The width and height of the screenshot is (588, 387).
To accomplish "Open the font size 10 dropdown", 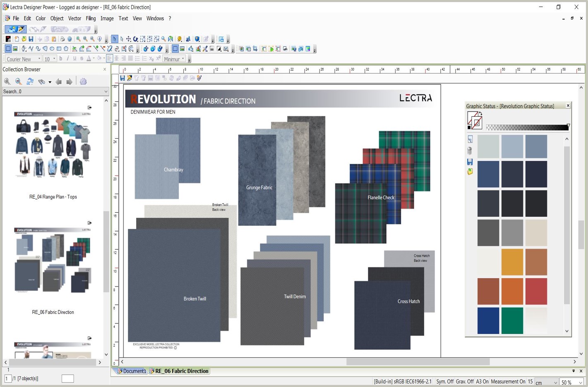I will 54,59.
